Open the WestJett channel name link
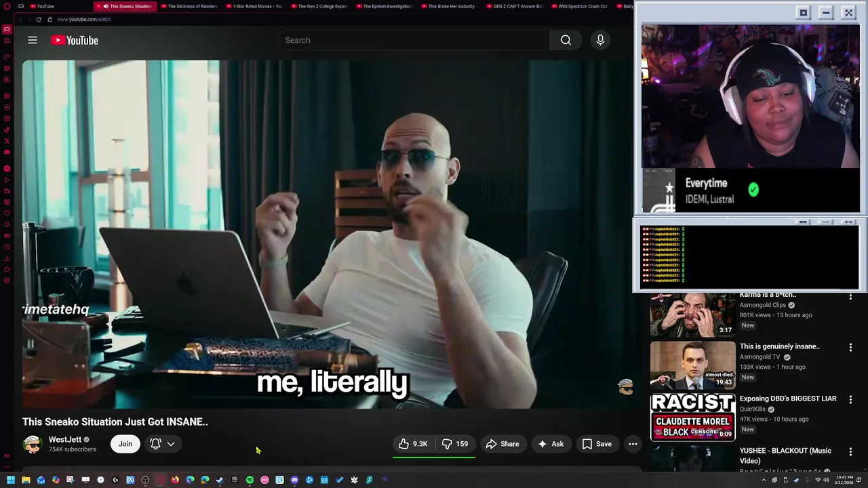Screen dimensions: 868x488 (65, 439)
